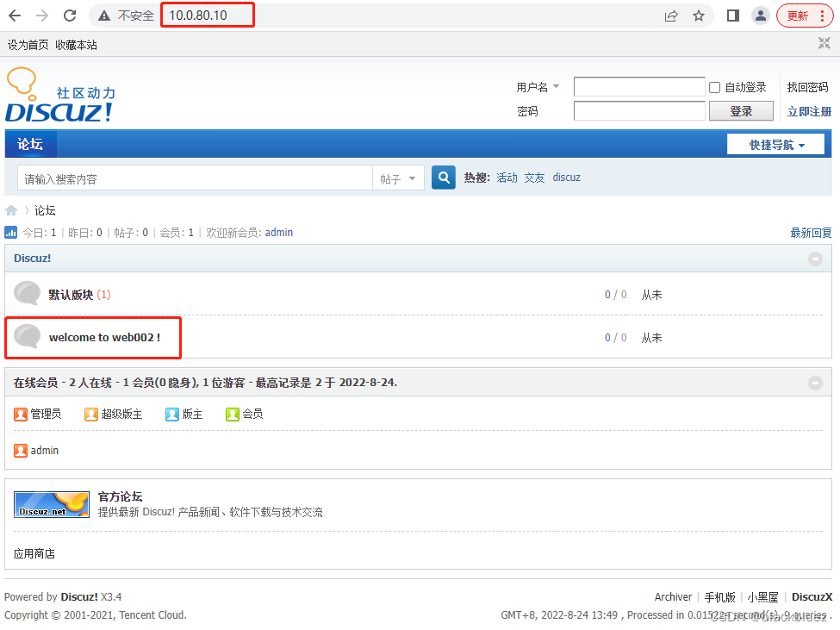Click the welcome to web002 forum bubble icon
840x630 pixels.
(27, 337)
